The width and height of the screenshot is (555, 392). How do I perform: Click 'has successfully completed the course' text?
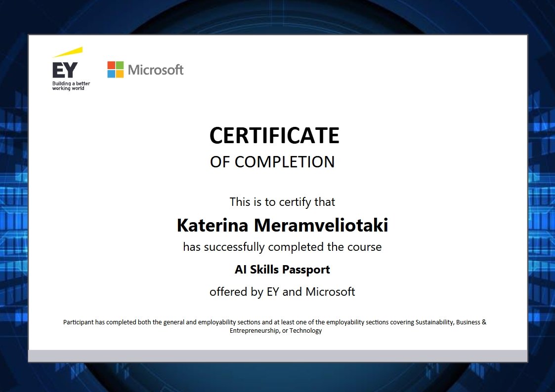tap(282, 247)
